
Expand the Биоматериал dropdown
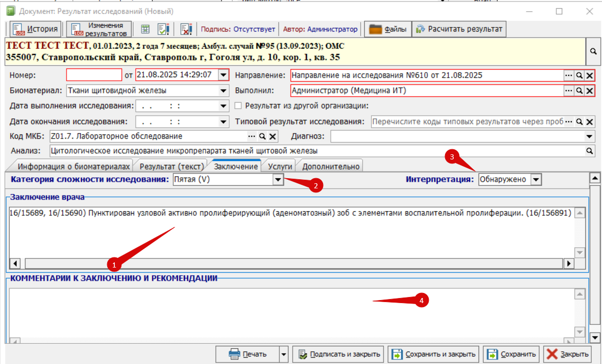224,91
